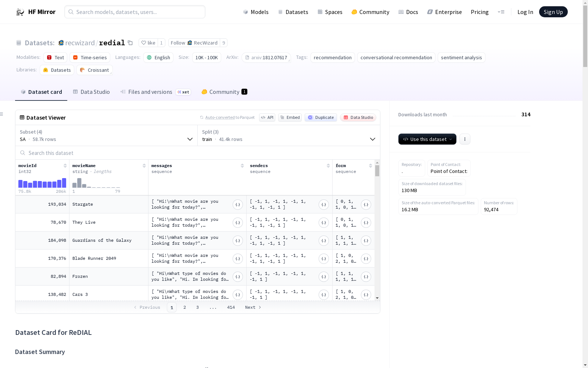
Task: Copy dataset name with the copy icon
Action: (130, 43)
